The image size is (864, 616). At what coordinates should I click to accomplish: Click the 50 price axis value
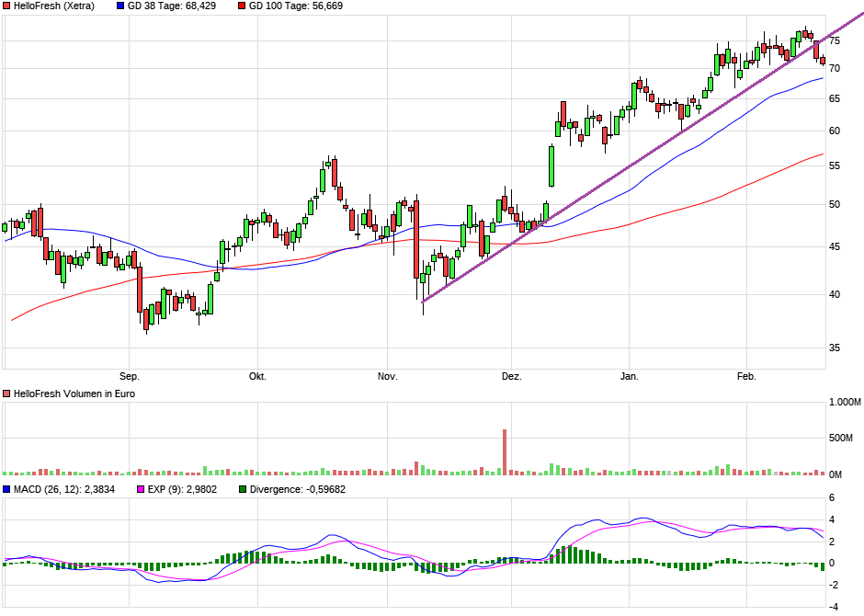click(x=835, y=204)
